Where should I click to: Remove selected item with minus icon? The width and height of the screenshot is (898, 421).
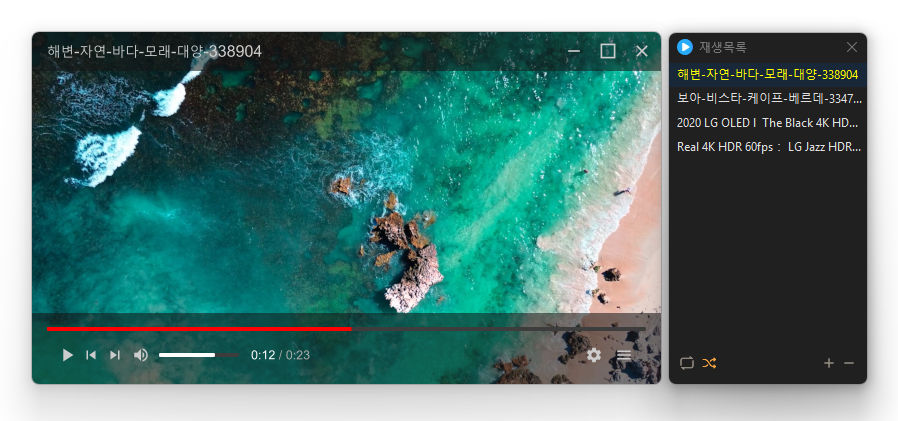(x=849, y=363)
